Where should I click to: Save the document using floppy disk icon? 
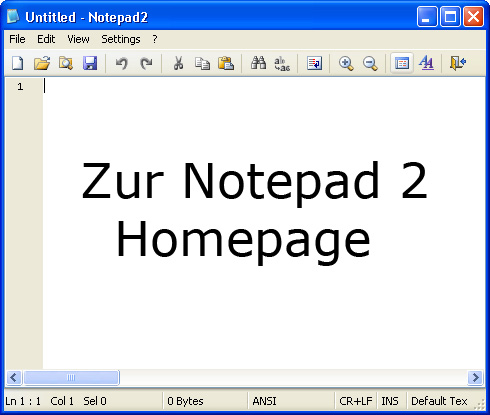click(x=90, y=63)
